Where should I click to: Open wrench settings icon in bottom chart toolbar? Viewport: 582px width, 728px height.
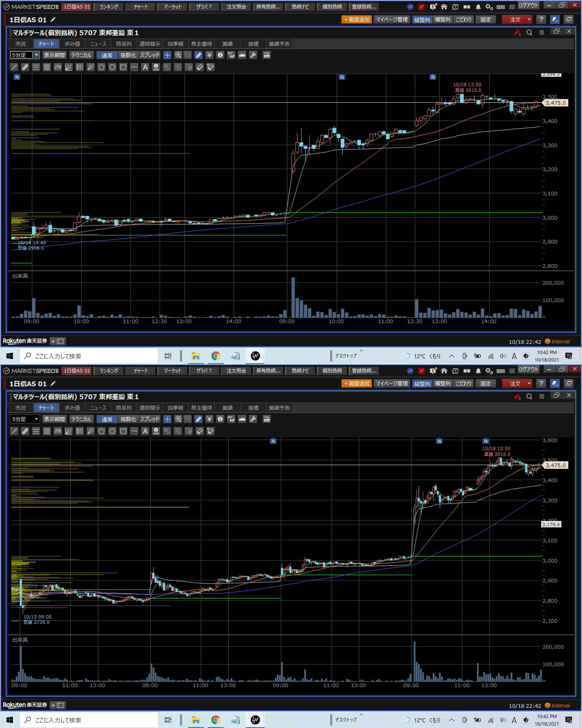[253, 419]
